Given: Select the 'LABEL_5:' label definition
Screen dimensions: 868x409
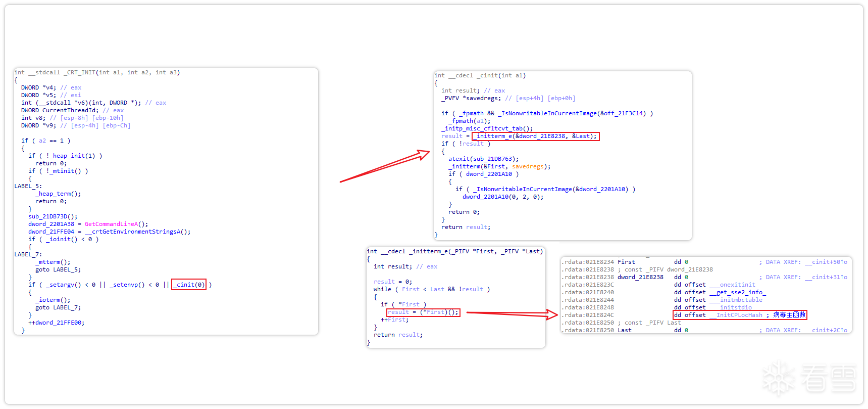Looking at the screenshot, I should click(28, 186).
